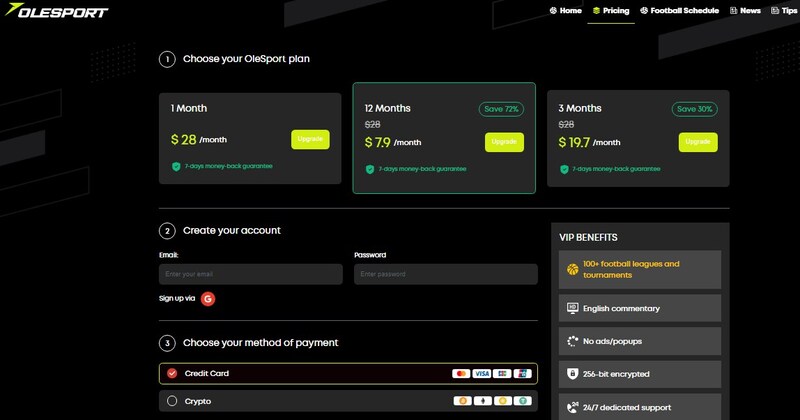Select the Crypto payment radio button
Screen dimensions: 800x420
click(x=172, y=401)
